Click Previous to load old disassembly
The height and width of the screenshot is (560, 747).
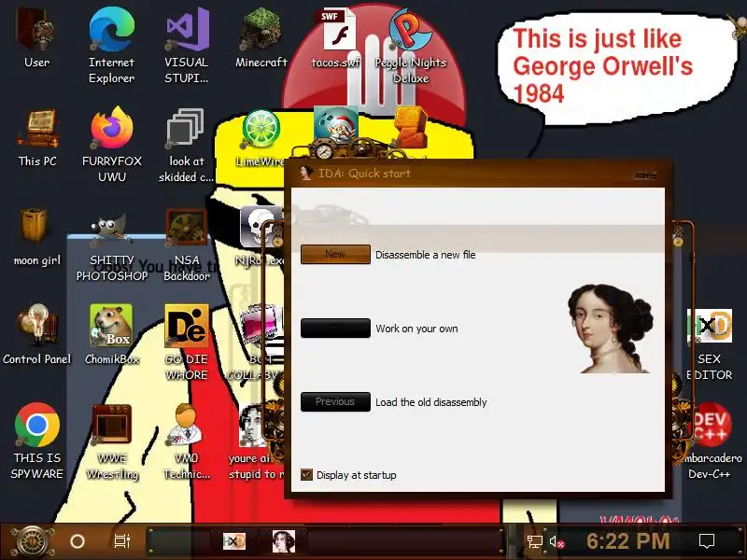[x=335, y=402]
